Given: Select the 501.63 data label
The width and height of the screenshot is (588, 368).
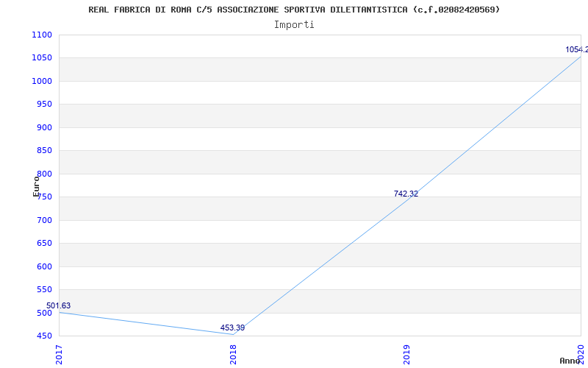Looking at the screenshot, I should (x=59, y=305).
